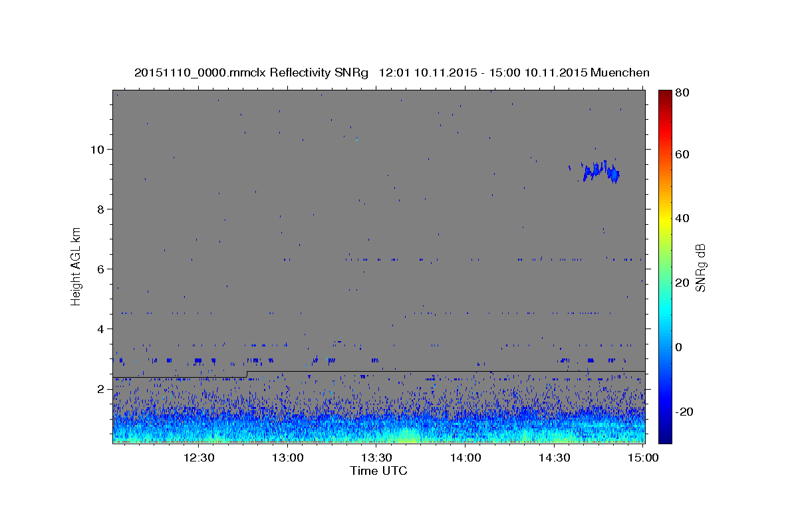Click the height tick label 4
The image size is (798, 532).
click(101, 329)
